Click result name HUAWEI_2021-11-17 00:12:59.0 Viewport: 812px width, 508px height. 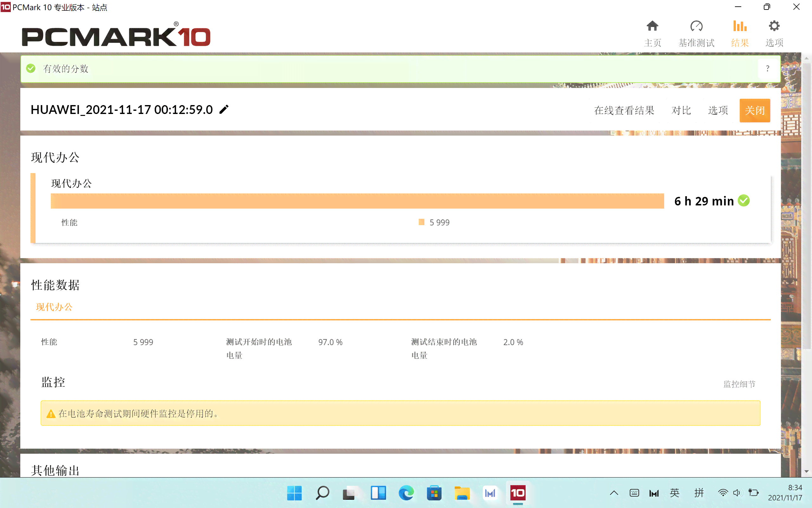pos(121,110)
